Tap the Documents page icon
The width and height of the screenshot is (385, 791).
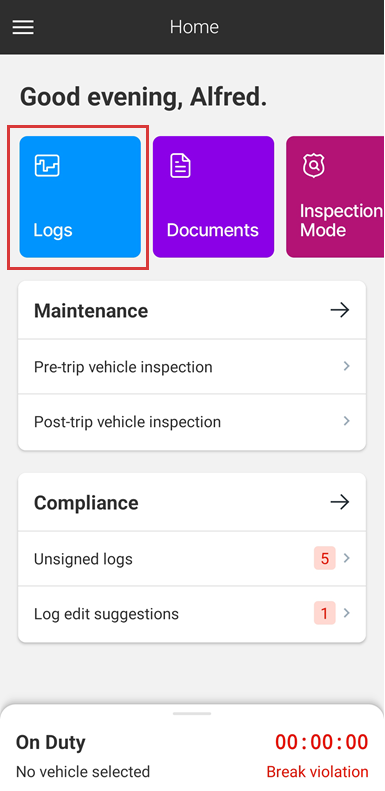180,166
